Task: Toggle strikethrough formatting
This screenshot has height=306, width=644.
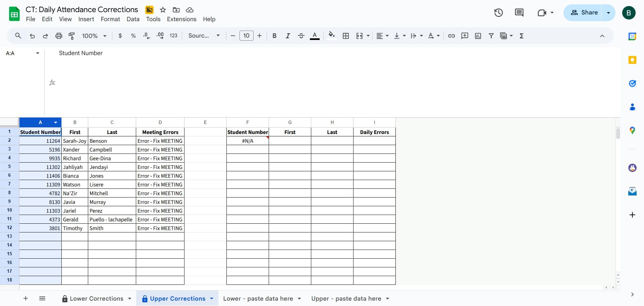Action: [301, 36]
